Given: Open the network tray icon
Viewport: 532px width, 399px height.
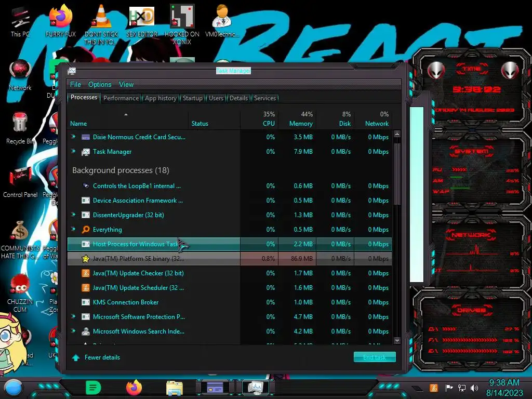Looking at the screenshot, I should click(462, 388).
